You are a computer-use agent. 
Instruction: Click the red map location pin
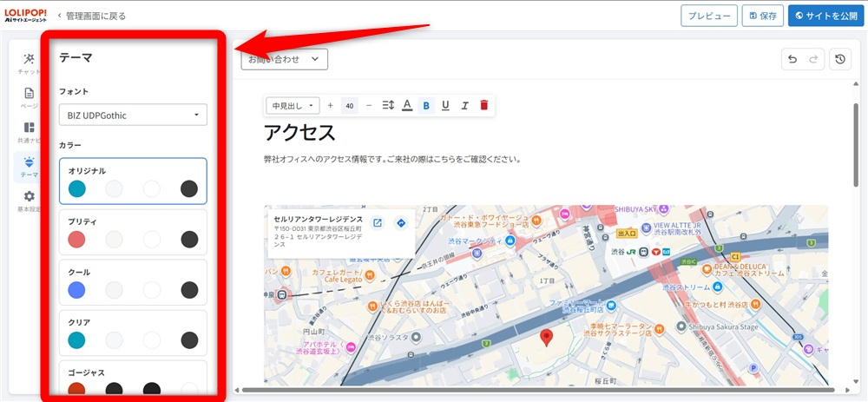point(546,337)
